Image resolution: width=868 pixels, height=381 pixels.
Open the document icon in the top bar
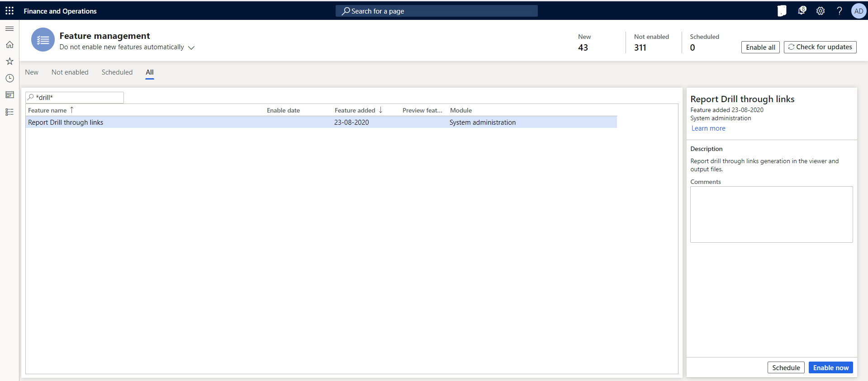pos(782,11)
